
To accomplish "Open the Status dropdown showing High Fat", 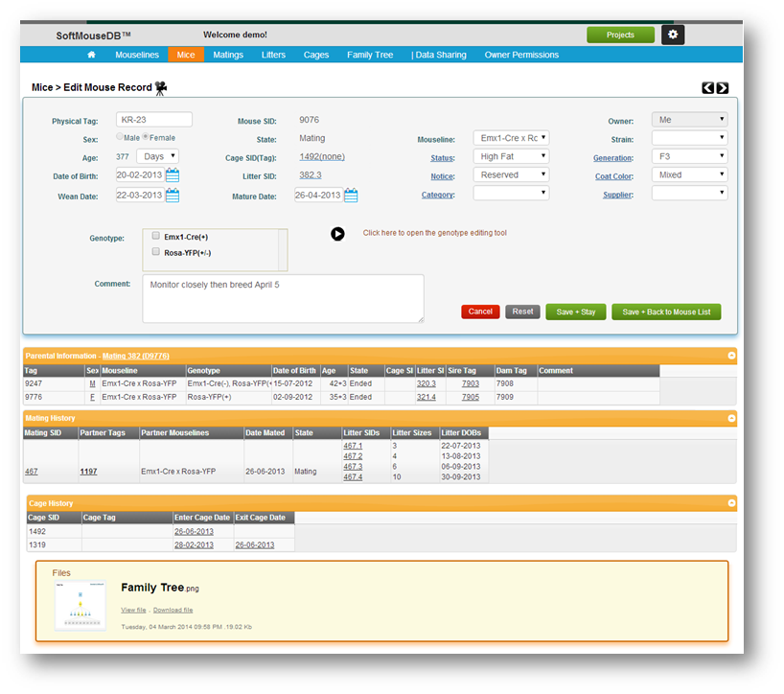I will coord(511,156).
